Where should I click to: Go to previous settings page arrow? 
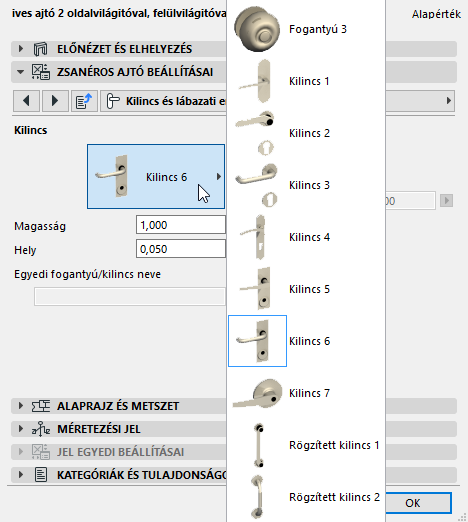[27, 101]
